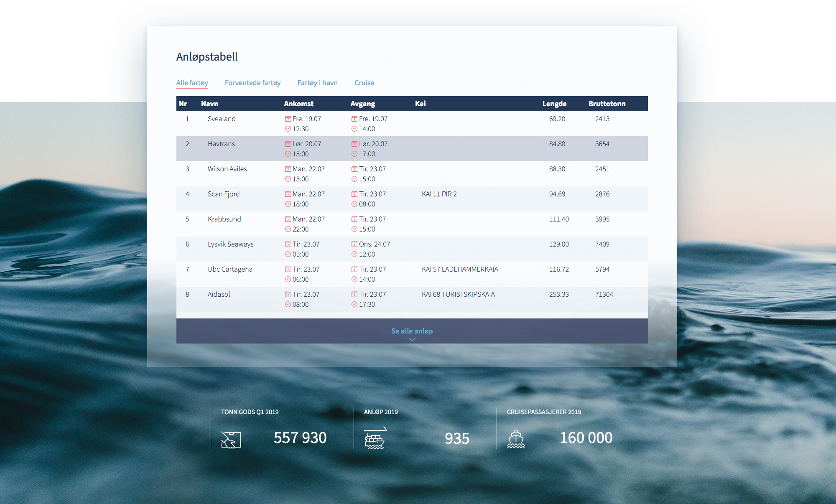
Task: Click clock icon beside Wilson Aviles departure 15:00
Action: 354,179
